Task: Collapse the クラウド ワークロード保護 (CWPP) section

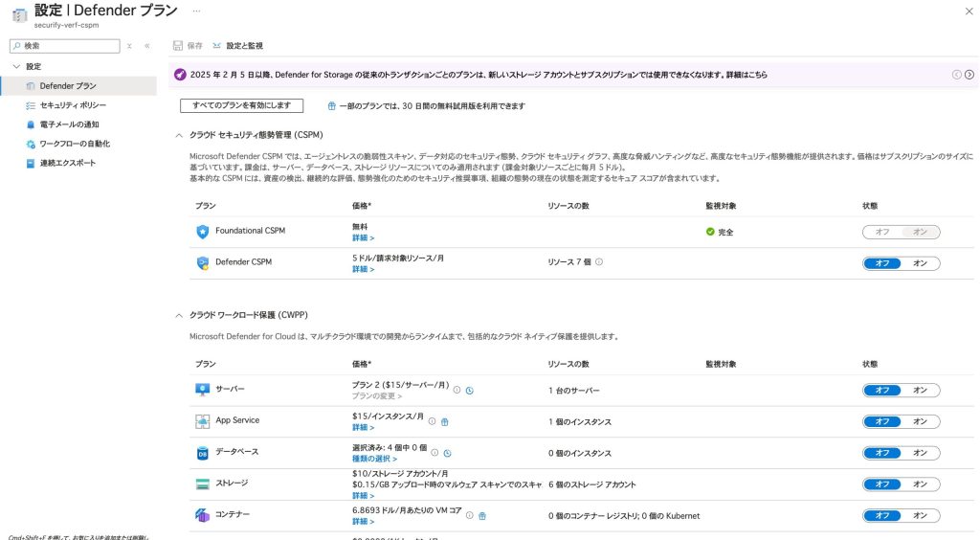Action: point(179,315)
